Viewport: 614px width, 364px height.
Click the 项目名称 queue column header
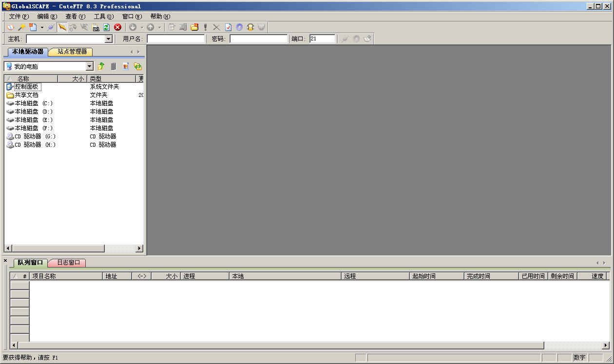(66, 276)
